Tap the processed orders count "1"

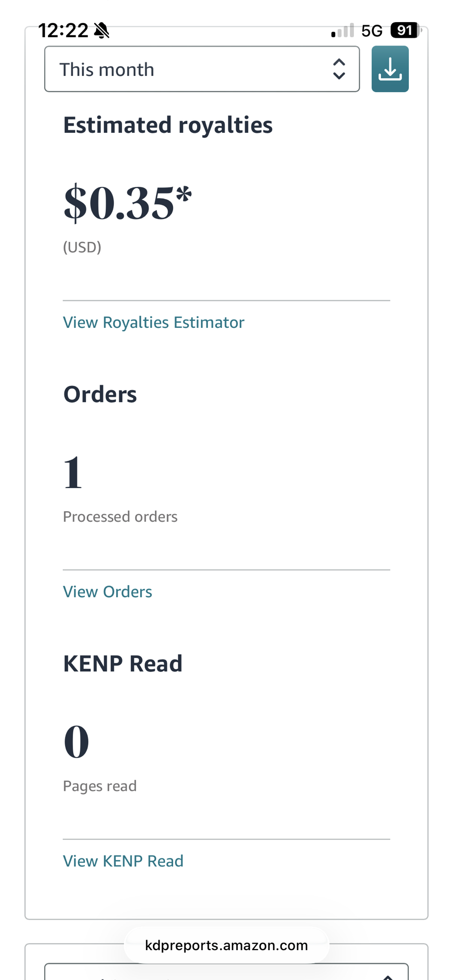pyautogui.click(x=73, y=472)
